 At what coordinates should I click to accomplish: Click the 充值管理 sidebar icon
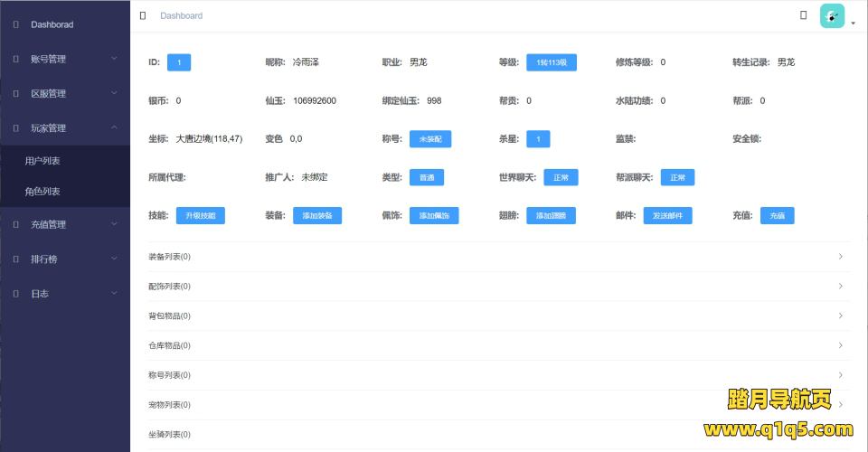click(15, 224)
